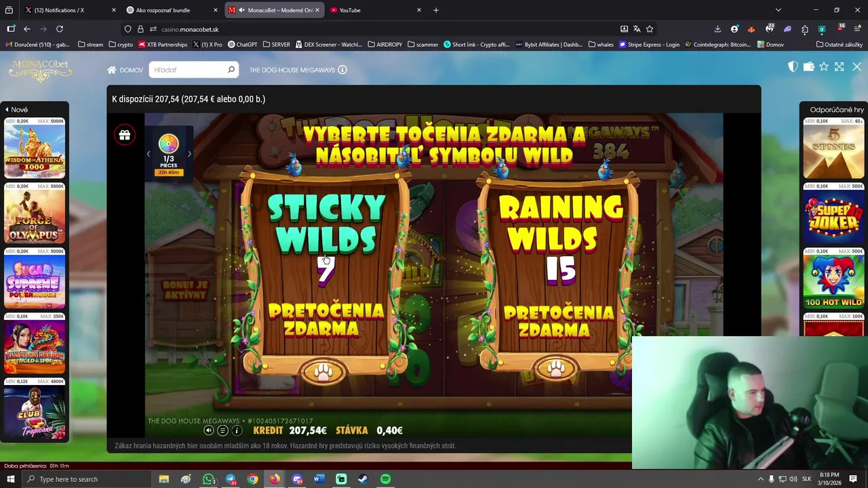Viewport: 868px width, 488px height.
Task: Open the crypto bookmarks folder
Action: click(121, 45)
